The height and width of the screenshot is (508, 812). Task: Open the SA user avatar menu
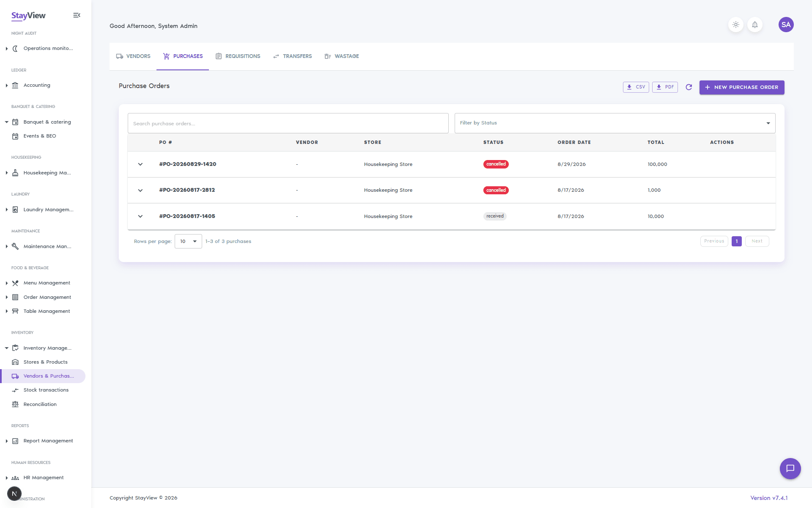pyautogui.click(x=786, y=25)
